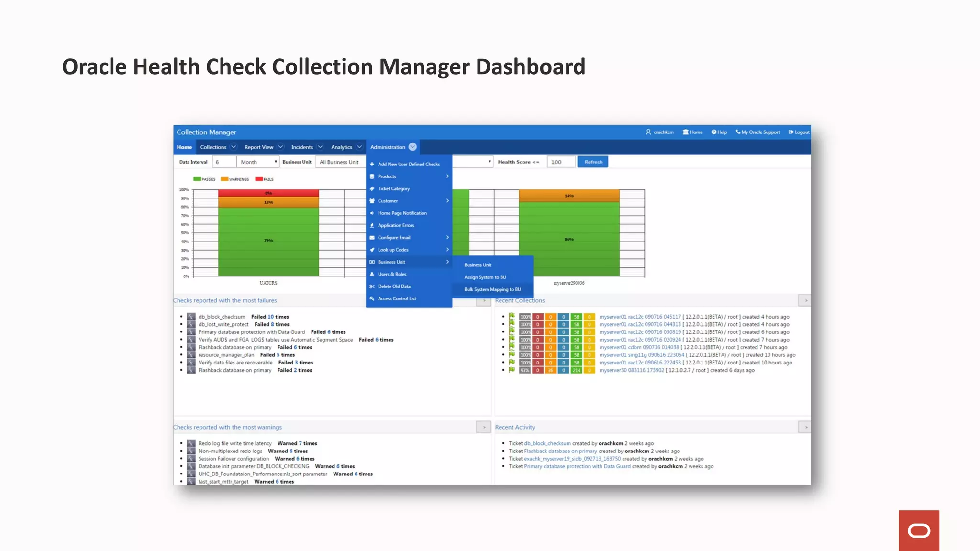Select Add New User Defined Checks

(x=409, y=164)
